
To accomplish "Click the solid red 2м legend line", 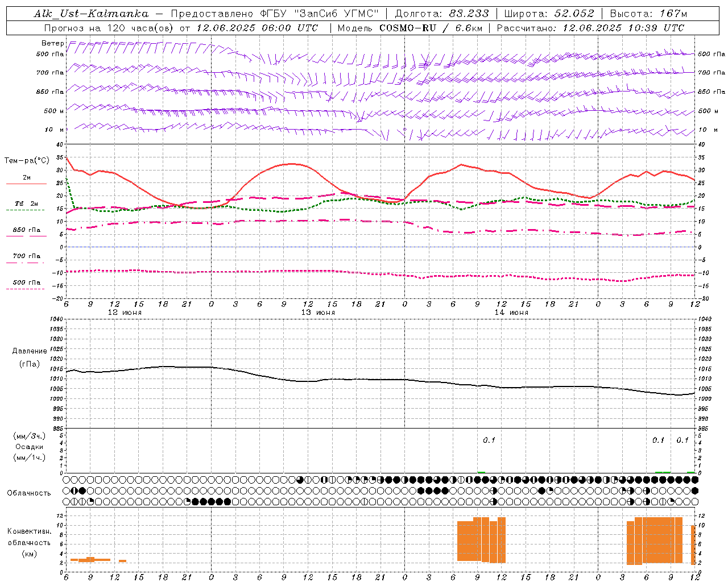I will [26, 184].
